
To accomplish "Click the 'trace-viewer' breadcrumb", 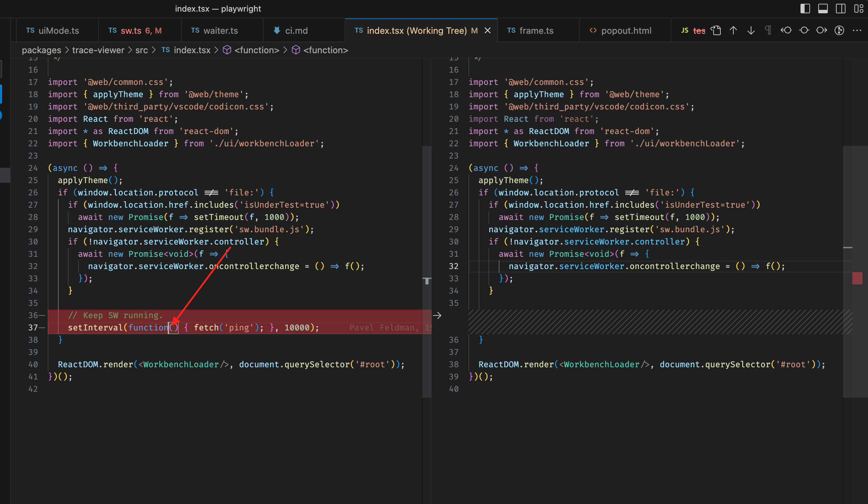I will (98, 50).
